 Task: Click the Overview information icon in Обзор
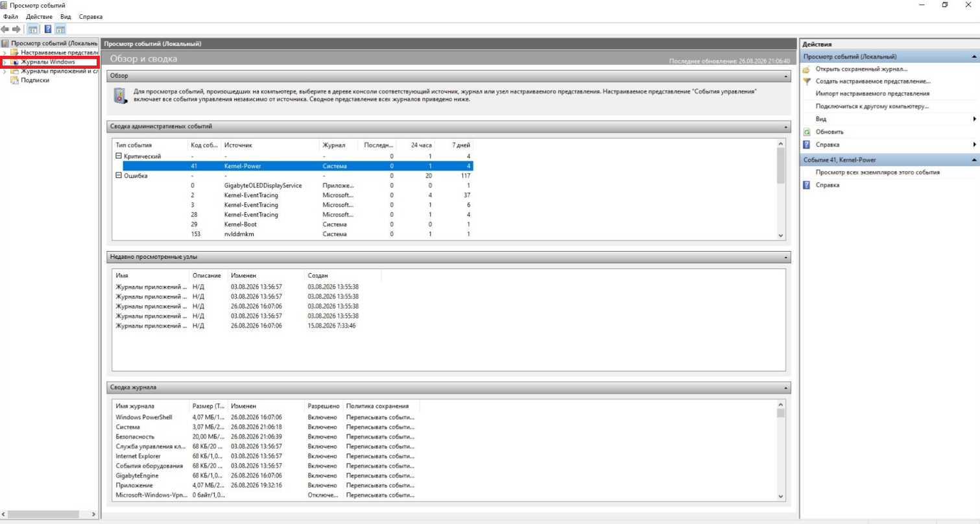pyautogui.click(x=119, y=96)
